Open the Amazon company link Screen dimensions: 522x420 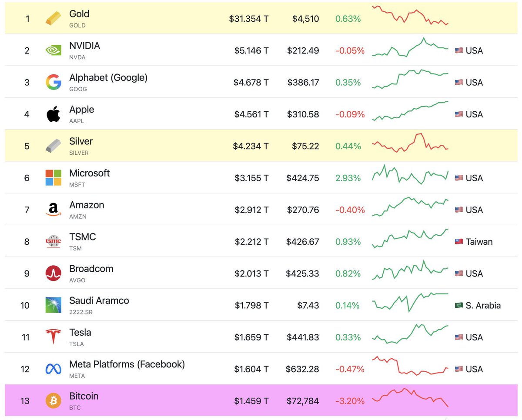tap(87, 205)
